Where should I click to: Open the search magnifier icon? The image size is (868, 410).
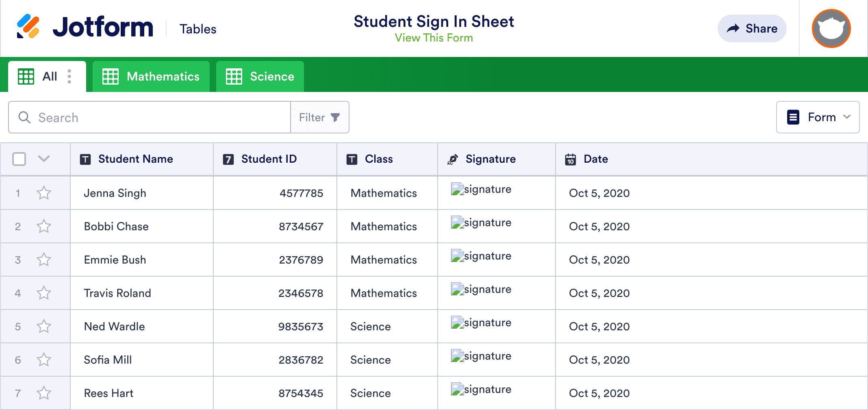(24, 117)
